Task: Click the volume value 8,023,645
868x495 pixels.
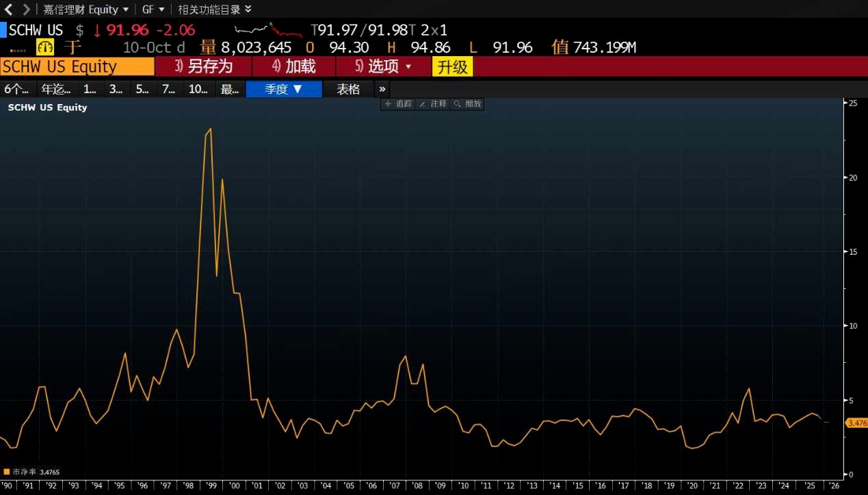Action: (256, 47)
